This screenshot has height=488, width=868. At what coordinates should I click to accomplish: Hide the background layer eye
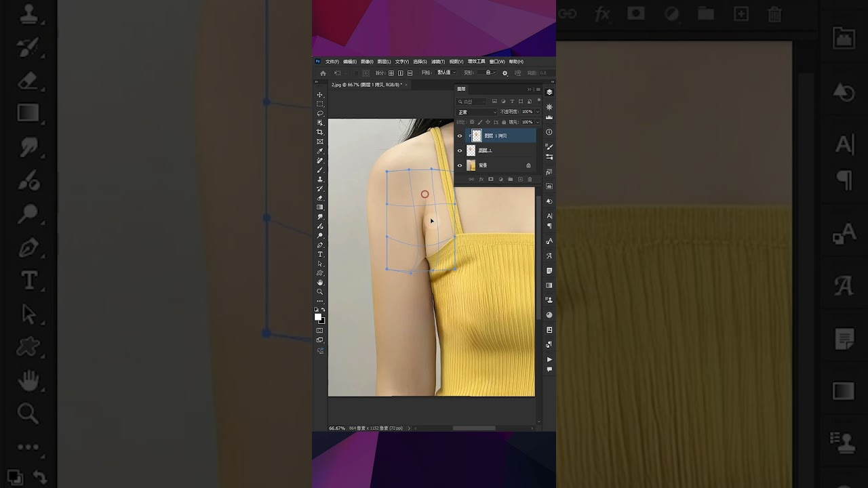tap(460, 165)
